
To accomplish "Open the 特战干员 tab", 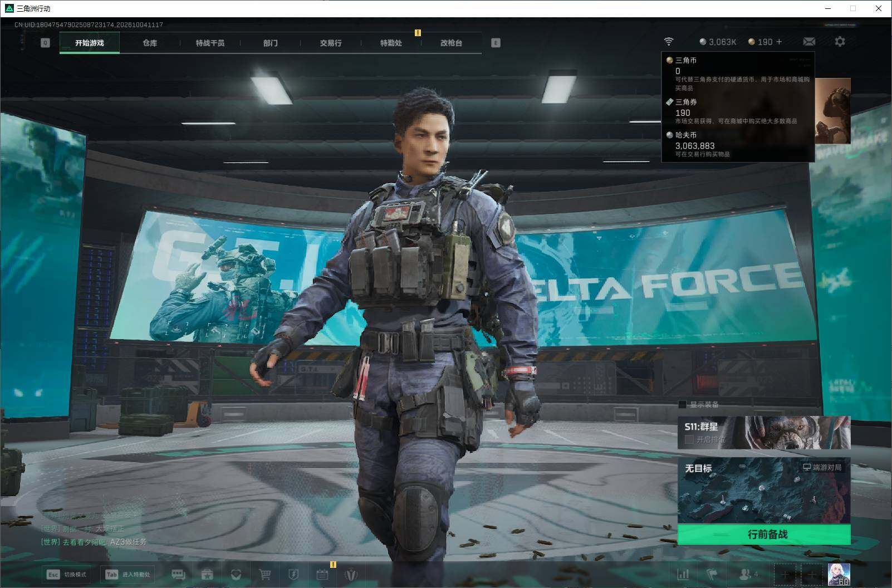I will (x=210, y=43).
